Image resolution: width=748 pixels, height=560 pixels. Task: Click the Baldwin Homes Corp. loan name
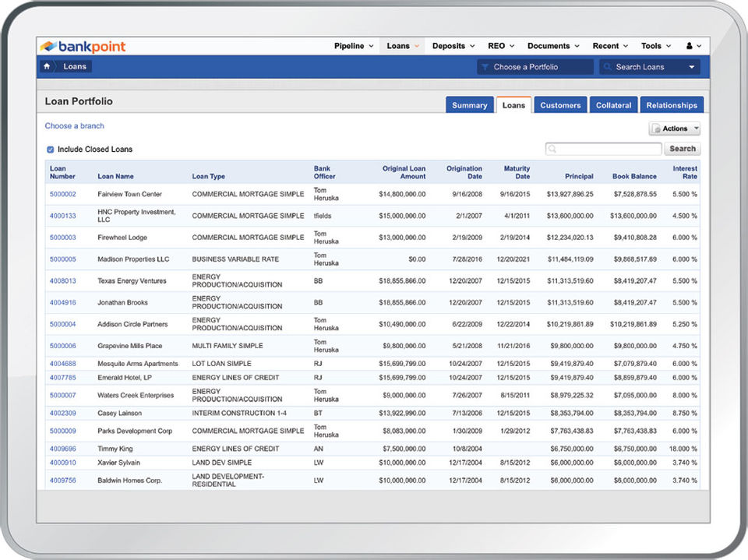[x=130, y=481]
